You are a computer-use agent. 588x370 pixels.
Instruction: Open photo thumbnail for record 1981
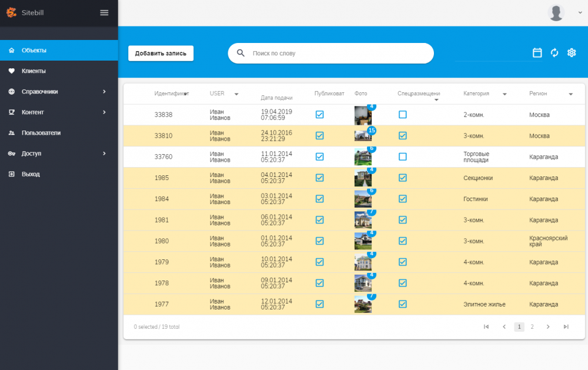click(363, 220)
